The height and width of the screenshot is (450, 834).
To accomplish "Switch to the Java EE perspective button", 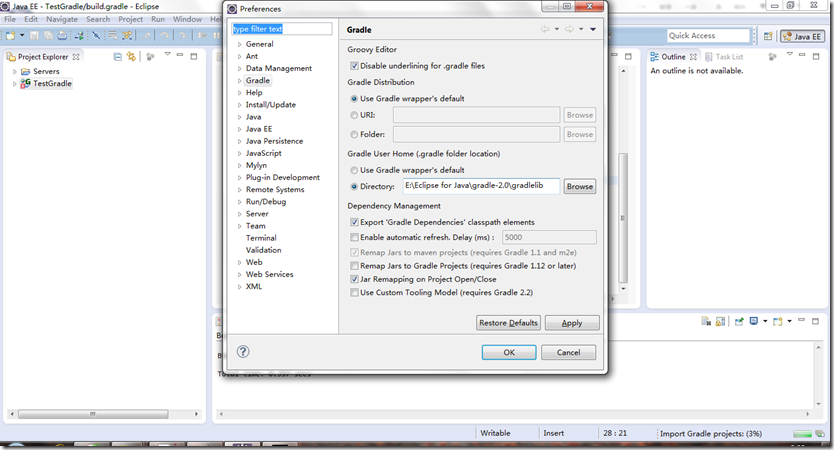I will [x=802, y=36].
